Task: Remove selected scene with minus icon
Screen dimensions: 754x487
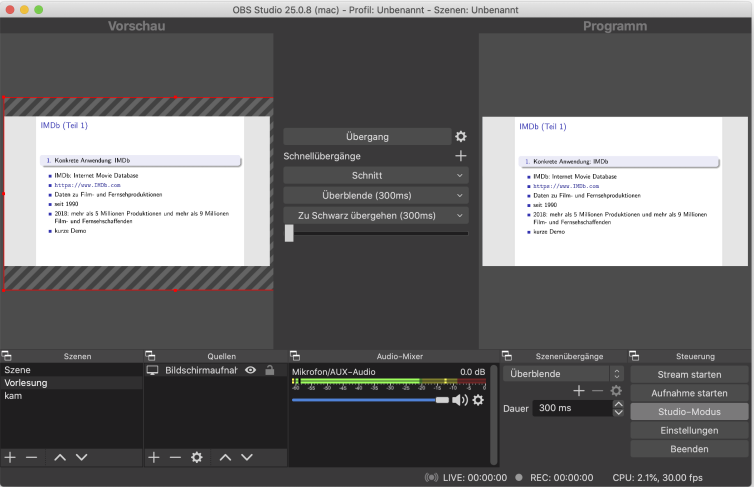Action: (31, 457)
